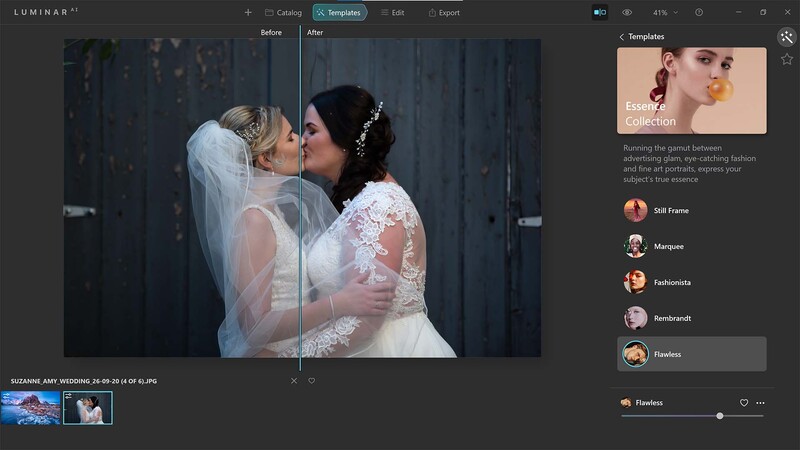Select the wedding photo thumbnail in filmstrip
This screenshot has width=800, height=450.
[x=88, y=408]
